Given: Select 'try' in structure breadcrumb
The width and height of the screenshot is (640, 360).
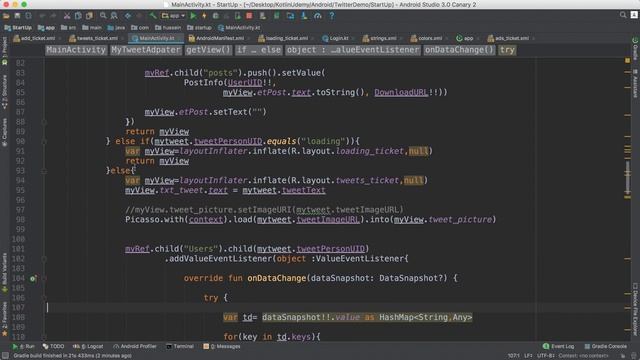Looking at the screenshot, I should (507, 50).
